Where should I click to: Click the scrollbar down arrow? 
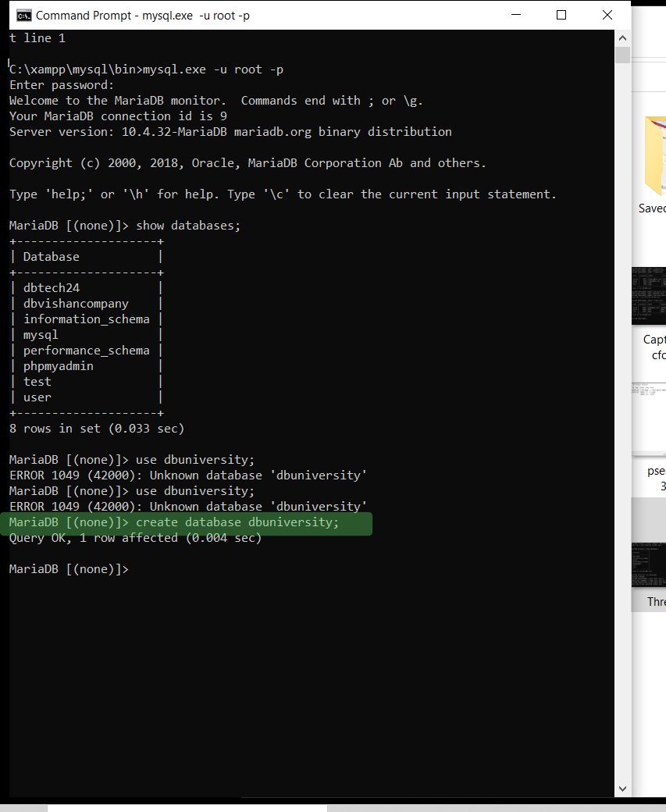pos(622,788)
